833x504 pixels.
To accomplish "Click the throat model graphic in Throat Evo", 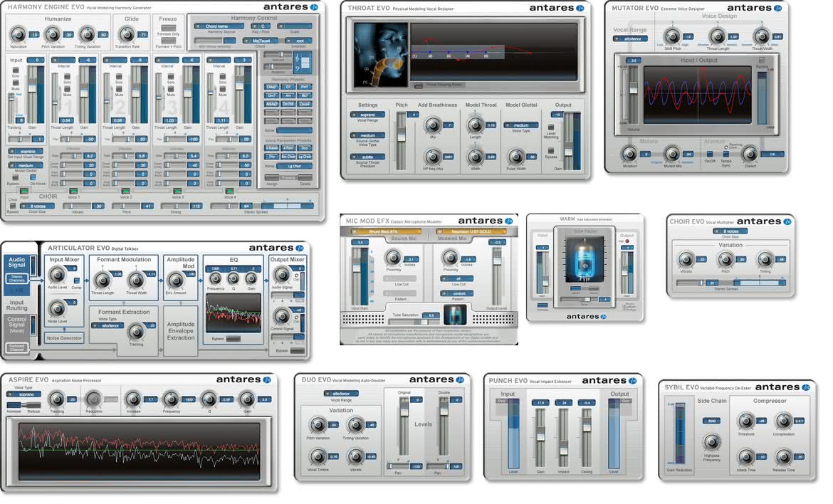I will click(381, 53).
